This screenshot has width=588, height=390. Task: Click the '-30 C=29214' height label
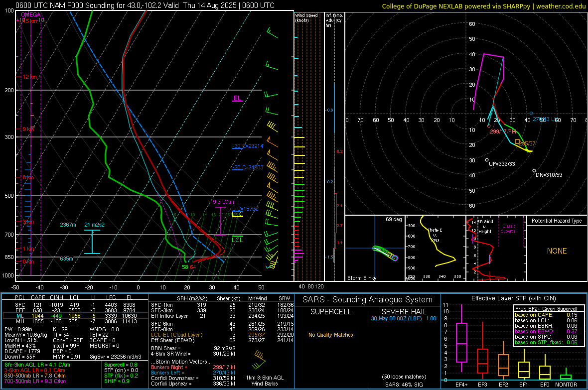pos(248,146)
